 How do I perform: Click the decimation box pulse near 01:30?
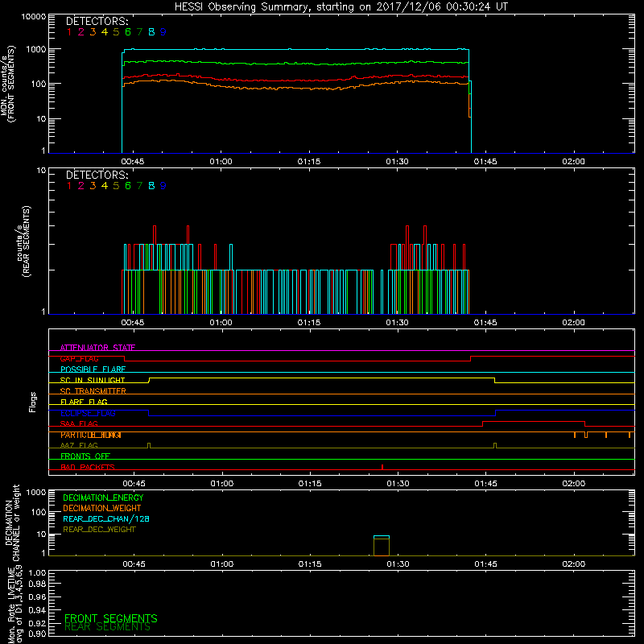point(382,546)
